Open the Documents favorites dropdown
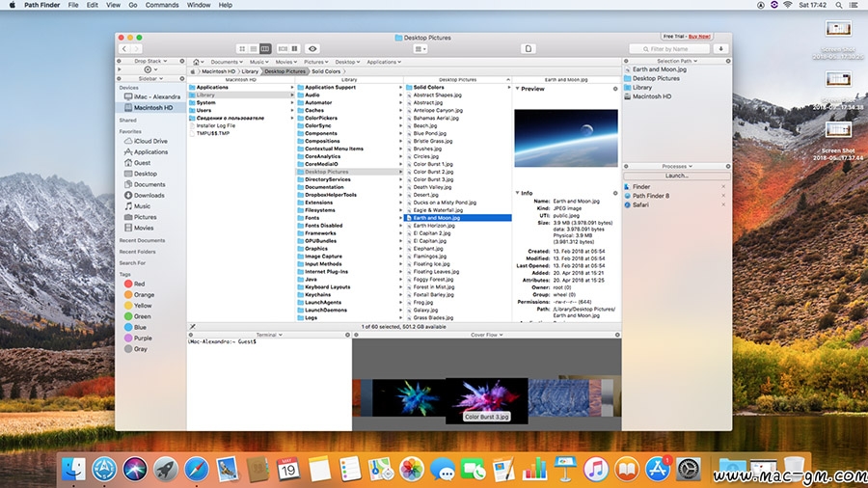868x488 pixels. click(227, 62)
